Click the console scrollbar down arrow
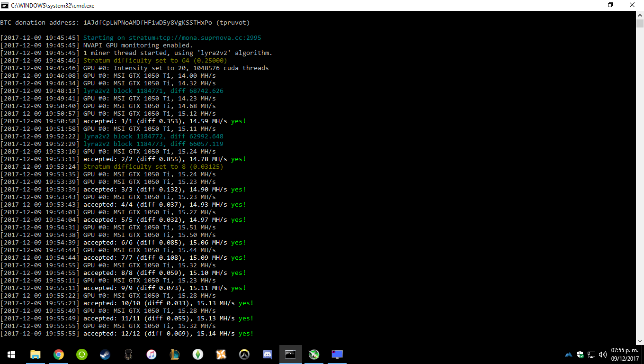Viewport: 644px width, 364px height. [640, 340]
